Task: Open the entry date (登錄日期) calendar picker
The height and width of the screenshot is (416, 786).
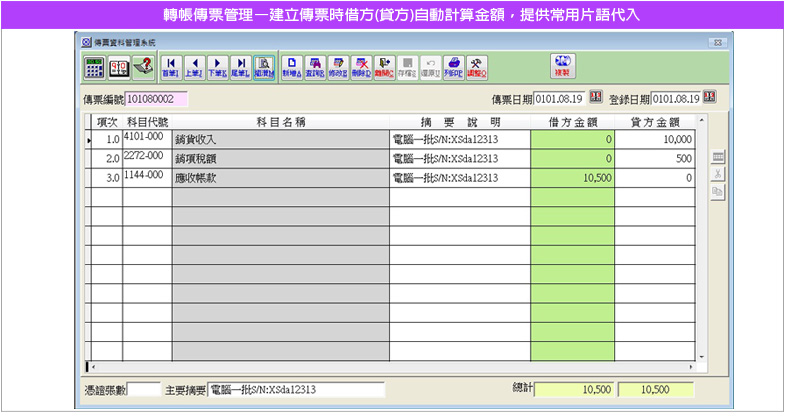Action: (x=709, y=97)
